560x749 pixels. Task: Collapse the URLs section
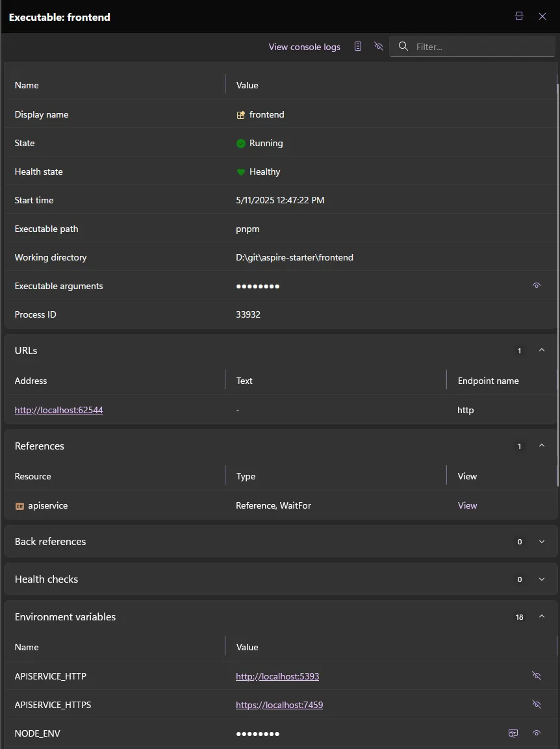click(542, 350)
